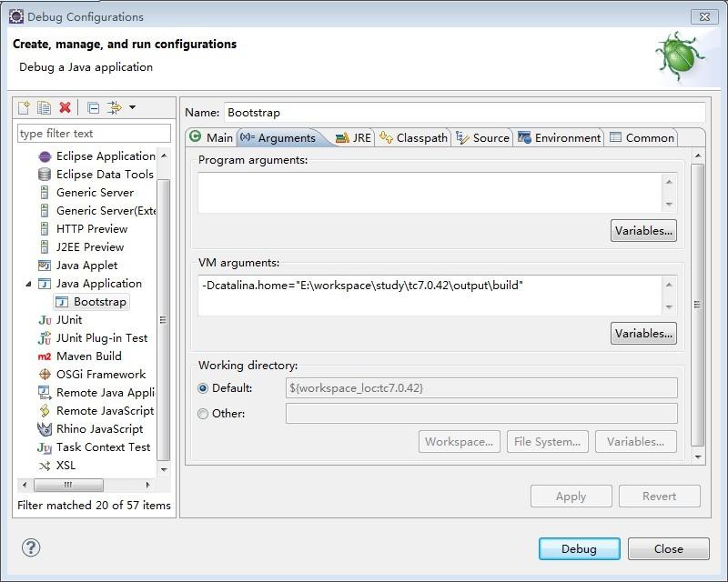
Task: Click the type filter text field
Action: (x=95, y=134)
